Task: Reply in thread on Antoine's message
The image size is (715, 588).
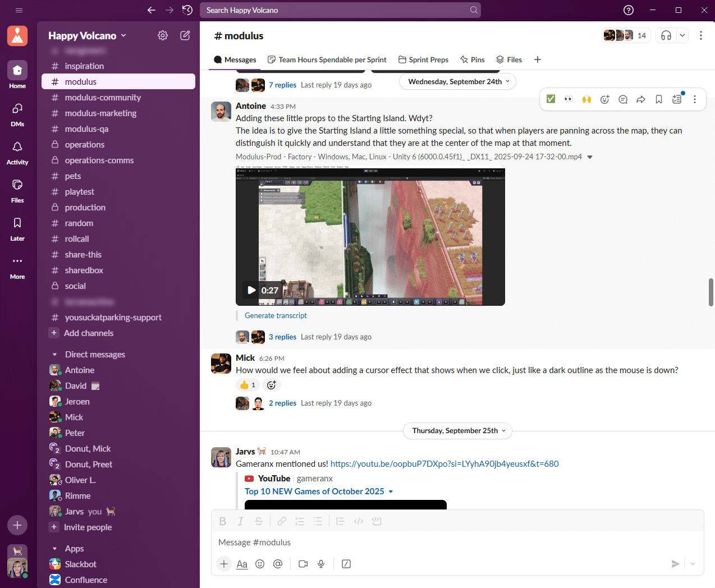Action: click(623, 99)
